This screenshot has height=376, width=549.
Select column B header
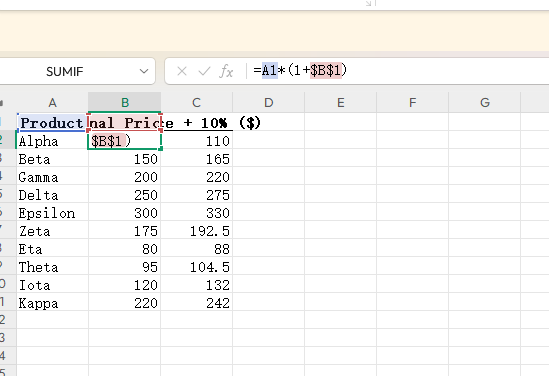pyautogui.click(x=125, y=103)
